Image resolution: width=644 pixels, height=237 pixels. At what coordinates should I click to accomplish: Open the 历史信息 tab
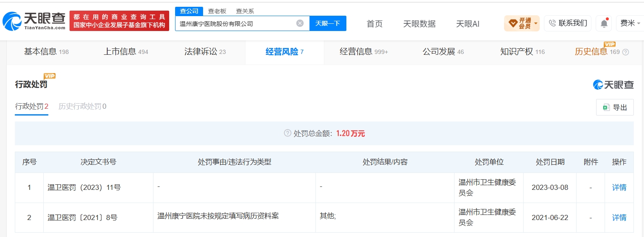click(x=597, y=52)
